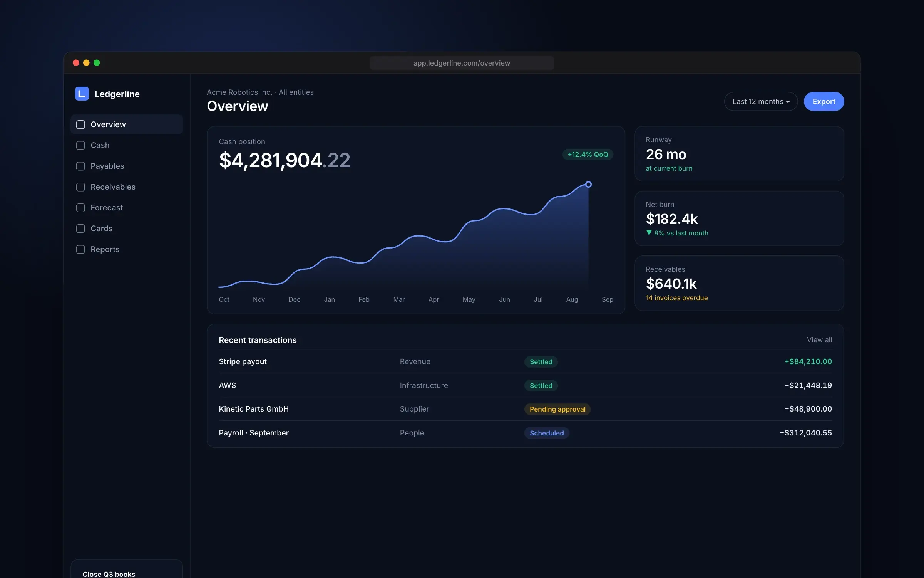Screen dimensions: 924x578
Task: Click the Oct axis label
Action: 224,299
